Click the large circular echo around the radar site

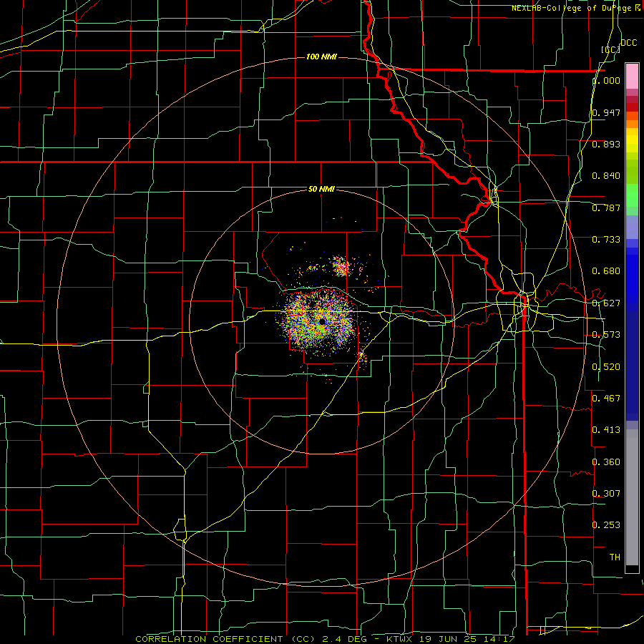[321, 321]
